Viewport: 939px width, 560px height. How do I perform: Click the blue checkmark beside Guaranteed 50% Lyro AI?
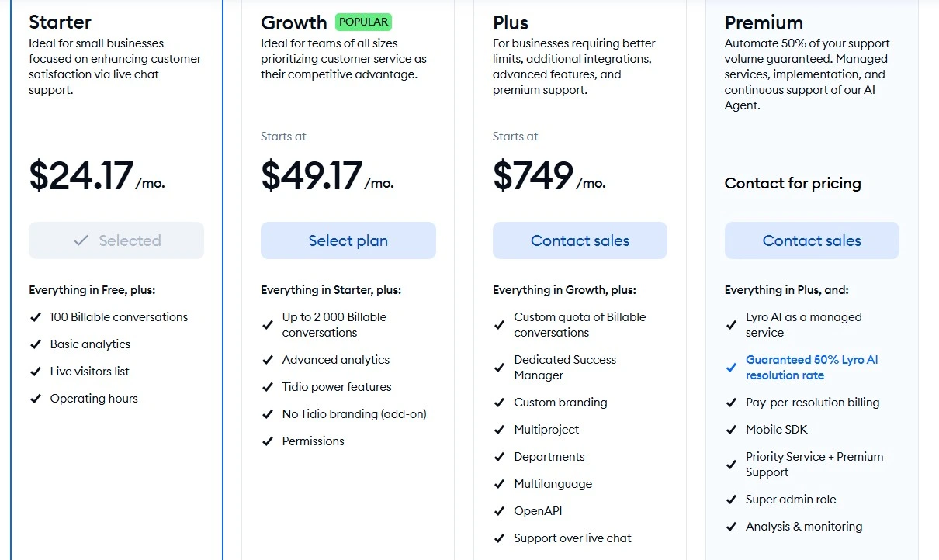(x=731, y=368)
